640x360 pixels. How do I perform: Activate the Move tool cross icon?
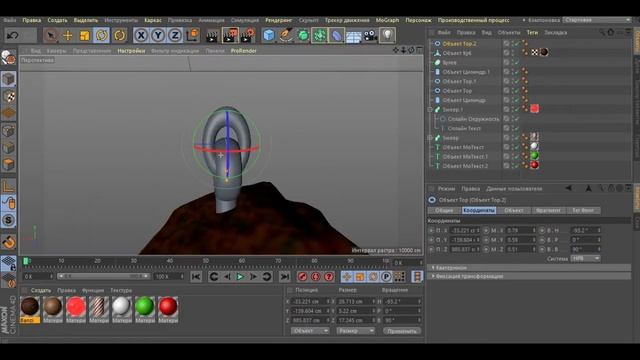[x=68, y=36]
